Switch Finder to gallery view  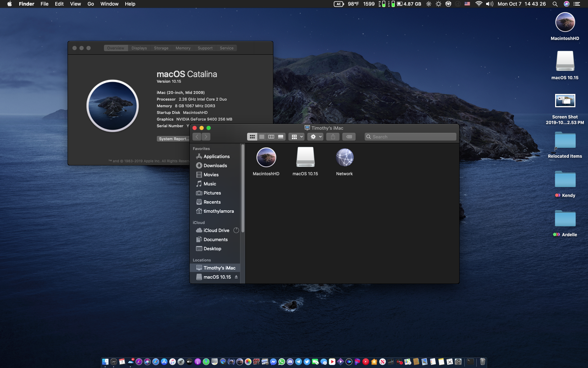point(281,137)
